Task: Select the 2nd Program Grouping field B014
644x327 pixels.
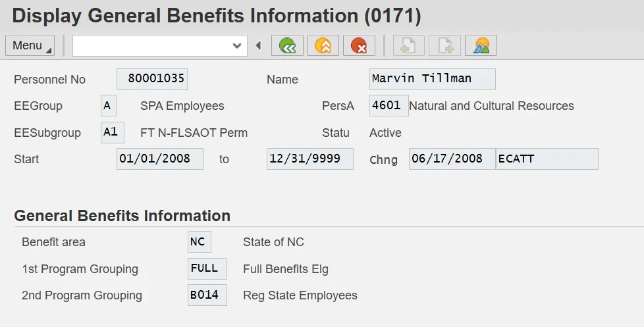Action: click(x=207, y=295)
